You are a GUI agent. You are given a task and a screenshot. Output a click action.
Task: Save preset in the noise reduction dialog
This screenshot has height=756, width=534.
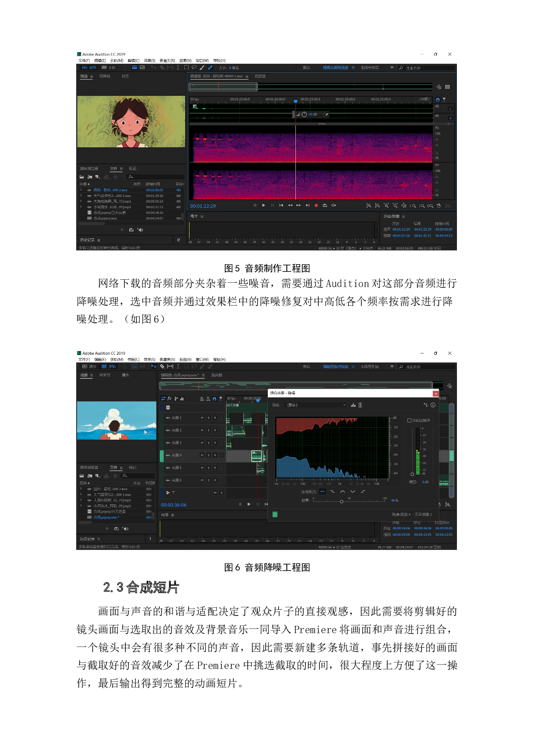tap(353, 405)
